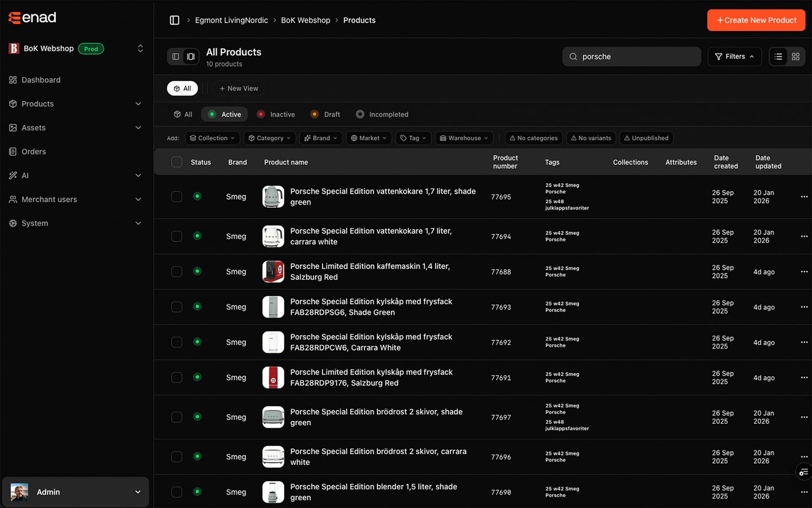Select the Active status tab

(225, 114)
